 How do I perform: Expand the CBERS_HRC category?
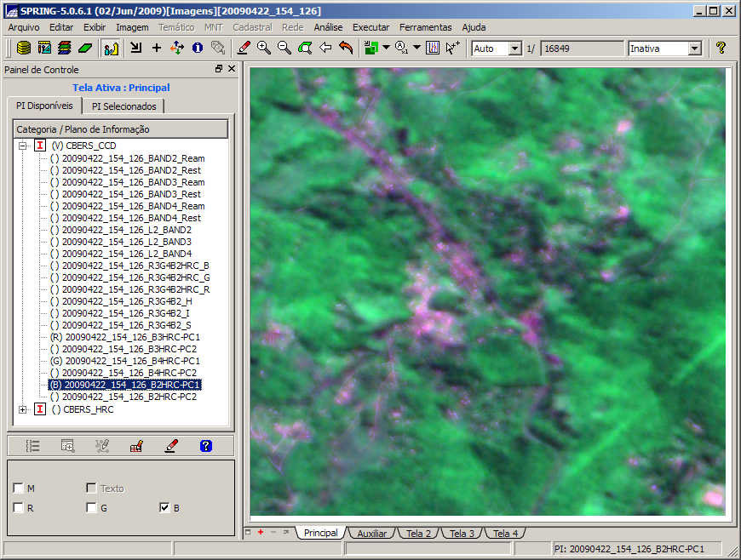point(22,409)
